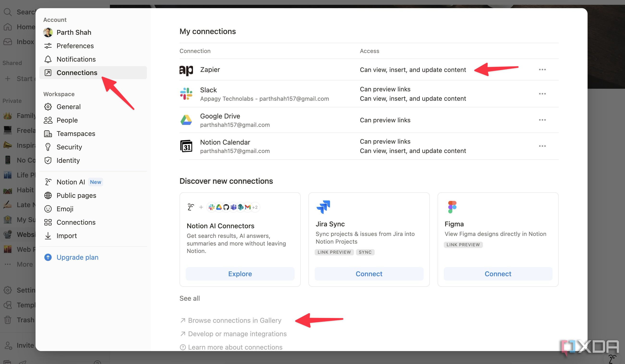Click the Explore button for Notion AI Connectors
This screenshot has width=625, height=364.
240,274
